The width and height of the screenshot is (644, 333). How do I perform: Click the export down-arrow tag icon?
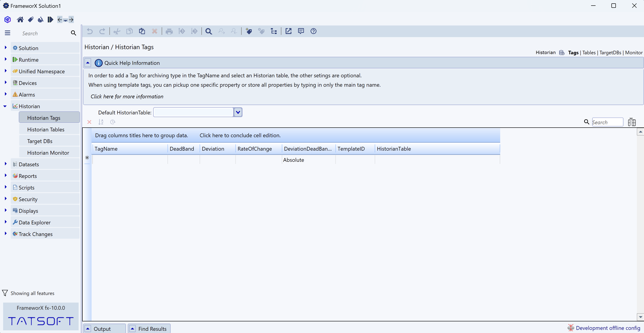[x=194, y=31]
